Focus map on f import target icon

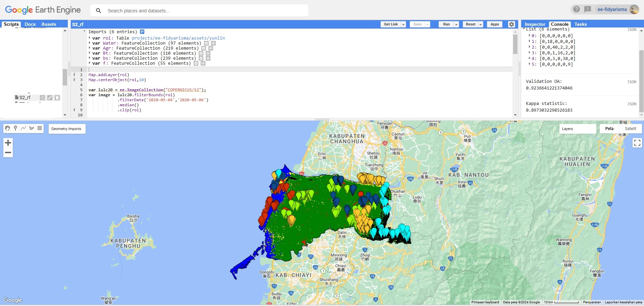pos(203,63)
